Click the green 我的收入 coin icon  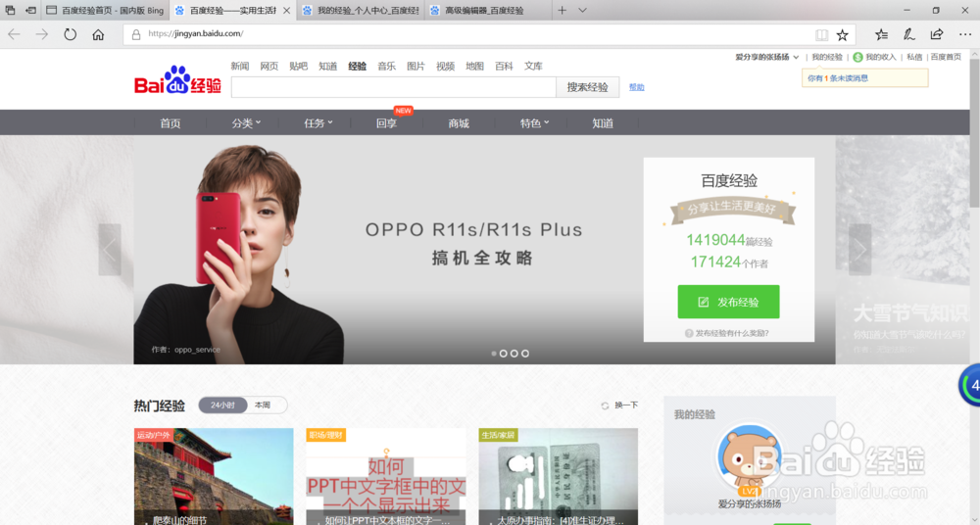pyautogui.click(x=857, y=57)
